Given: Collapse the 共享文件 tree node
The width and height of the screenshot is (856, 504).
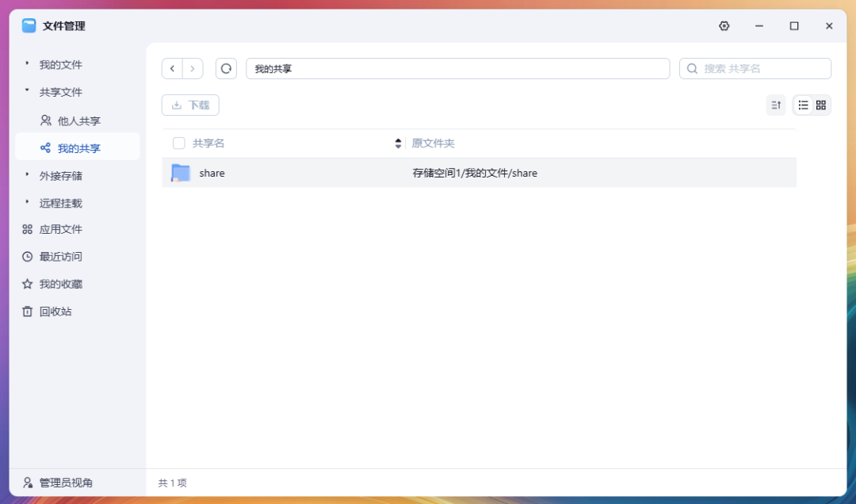Looking at the screenshot, I should [27, 90].
